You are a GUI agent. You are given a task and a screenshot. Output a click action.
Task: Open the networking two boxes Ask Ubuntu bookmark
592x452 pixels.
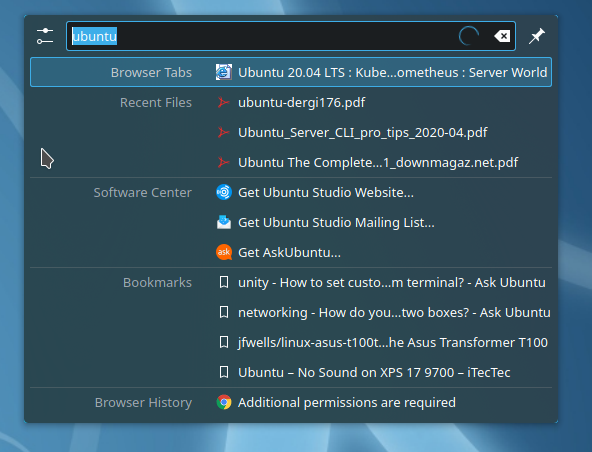(394, 313)
